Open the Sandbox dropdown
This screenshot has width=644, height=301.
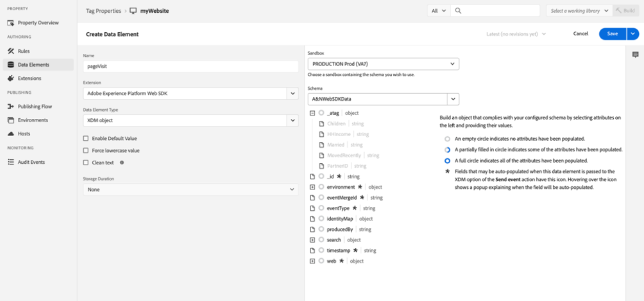(383, 64)
